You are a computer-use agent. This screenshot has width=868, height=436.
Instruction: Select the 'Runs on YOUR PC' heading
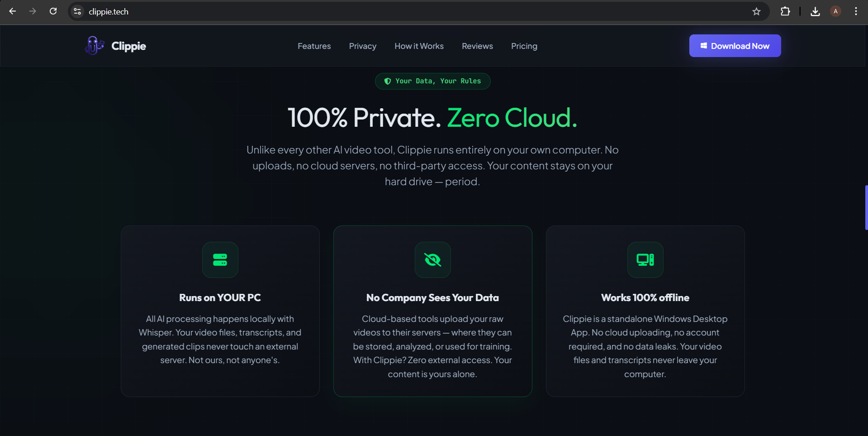point(220,297)
